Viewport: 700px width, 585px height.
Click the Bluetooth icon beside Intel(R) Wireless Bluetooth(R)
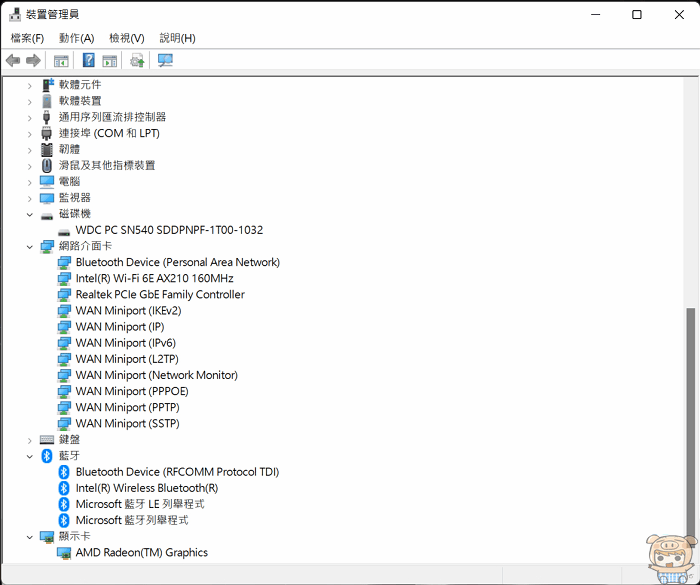click(64, 488)
